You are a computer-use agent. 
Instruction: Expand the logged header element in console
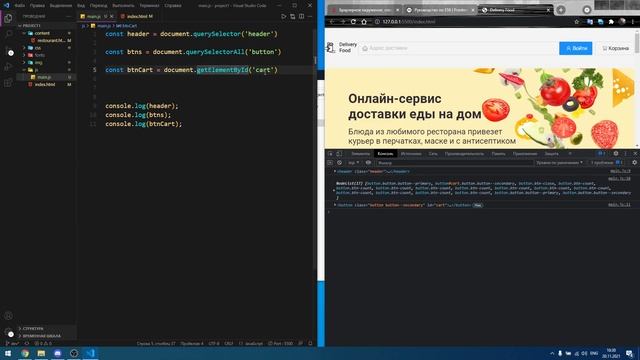pos(335,171)
